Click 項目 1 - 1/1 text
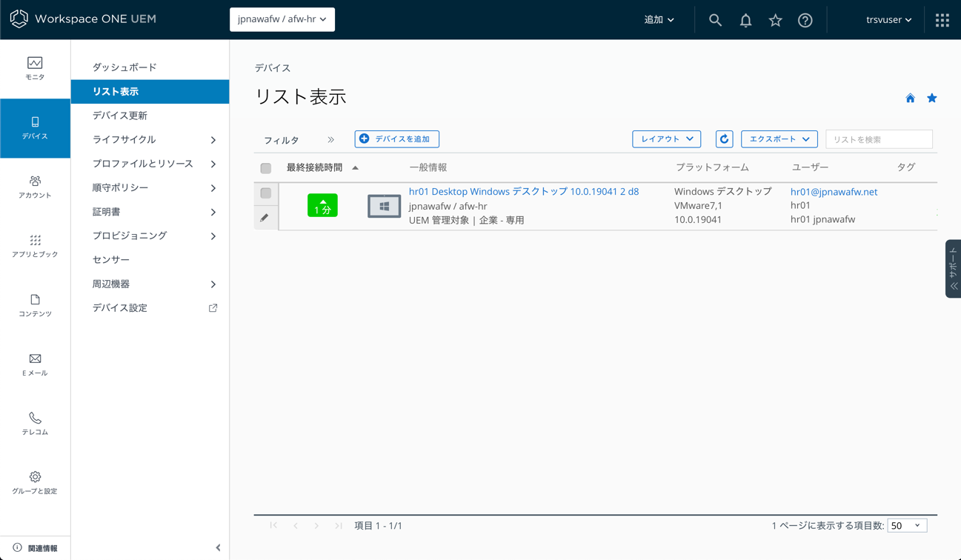 (x=378, y=526)
